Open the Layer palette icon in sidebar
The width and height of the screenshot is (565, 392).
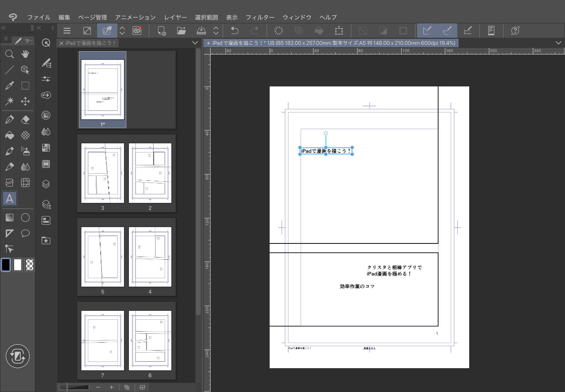46,184
